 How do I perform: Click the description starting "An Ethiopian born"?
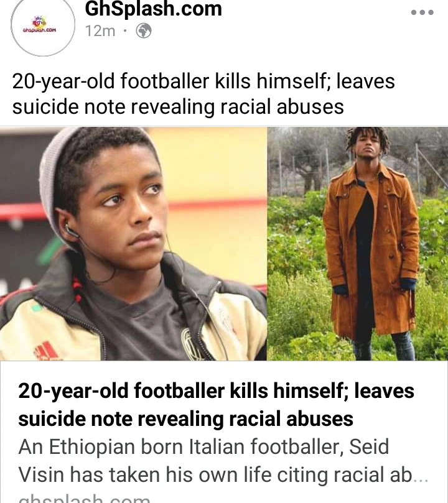click(223, 460)
